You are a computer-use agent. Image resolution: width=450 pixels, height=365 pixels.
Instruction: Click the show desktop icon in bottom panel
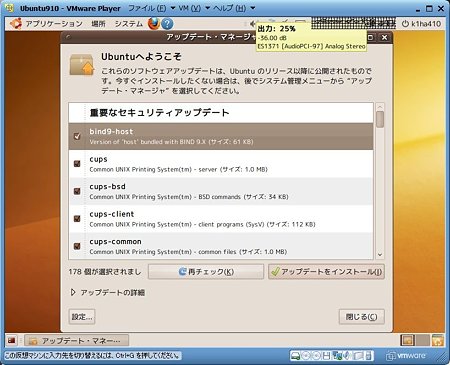(11, 340)
